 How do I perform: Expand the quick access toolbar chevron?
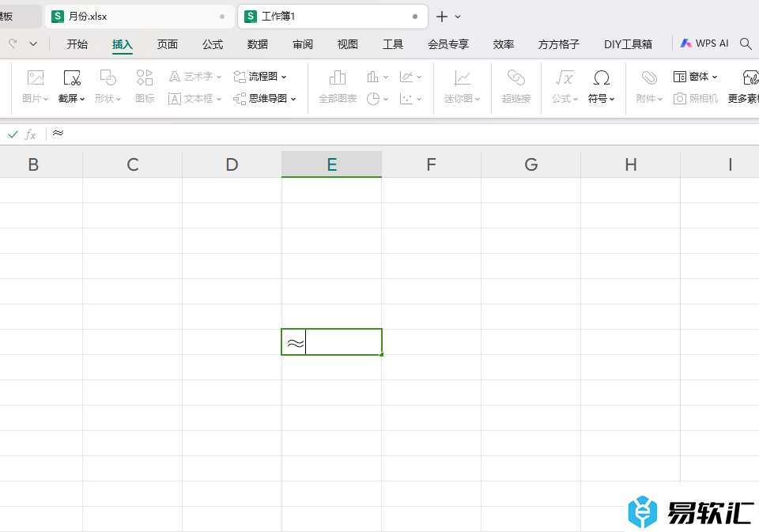pyautogui.click(x=33, y=44)
